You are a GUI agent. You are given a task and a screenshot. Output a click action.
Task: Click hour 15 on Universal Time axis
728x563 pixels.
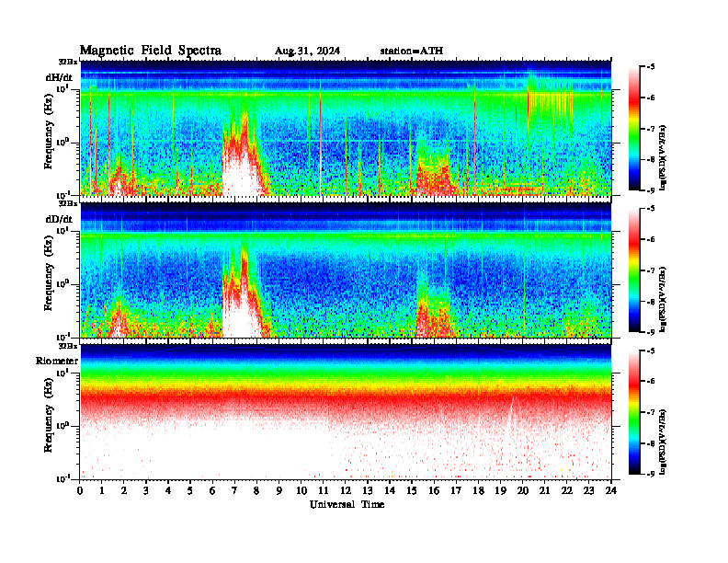click(x=412, y=490)
